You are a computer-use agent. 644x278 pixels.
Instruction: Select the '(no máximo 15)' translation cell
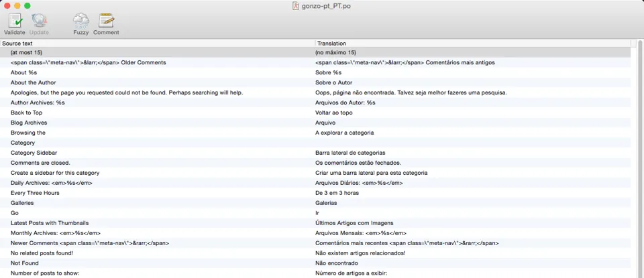[x=335, y=52]
